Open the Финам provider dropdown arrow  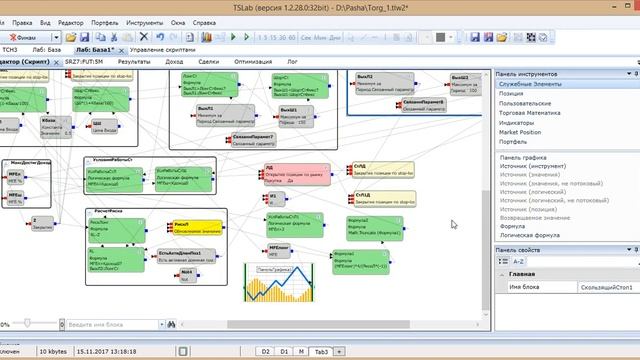(56, 38)
